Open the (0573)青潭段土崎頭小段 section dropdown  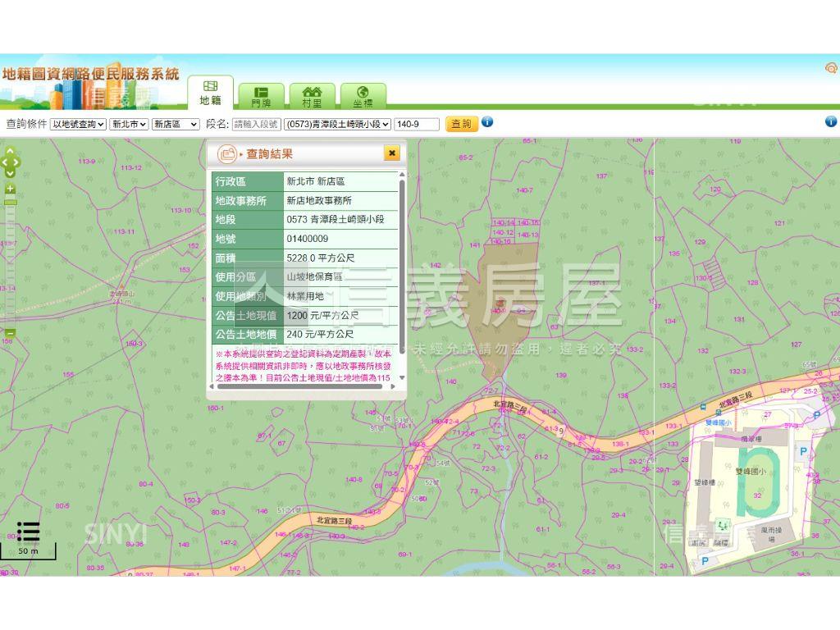(337, 125)
